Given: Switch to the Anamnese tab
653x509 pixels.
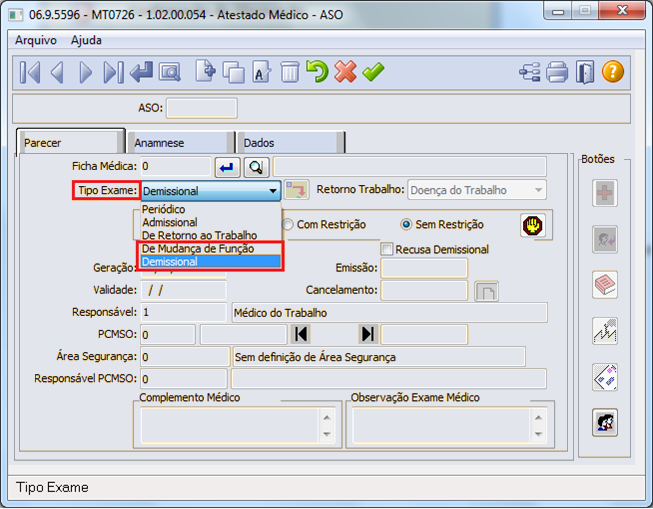Looking at the screenshot, I should tap(180, 143).
